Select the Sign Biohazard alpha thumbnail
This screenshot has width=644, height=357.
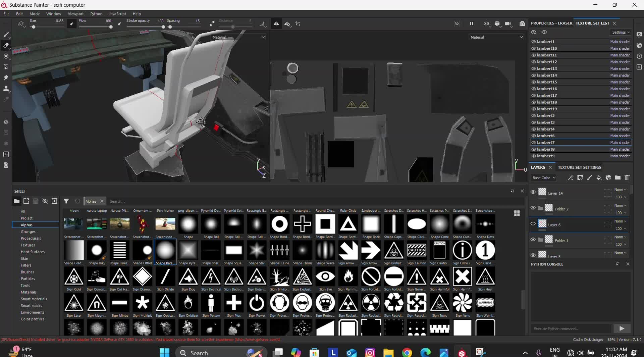[x=394, y=250]
